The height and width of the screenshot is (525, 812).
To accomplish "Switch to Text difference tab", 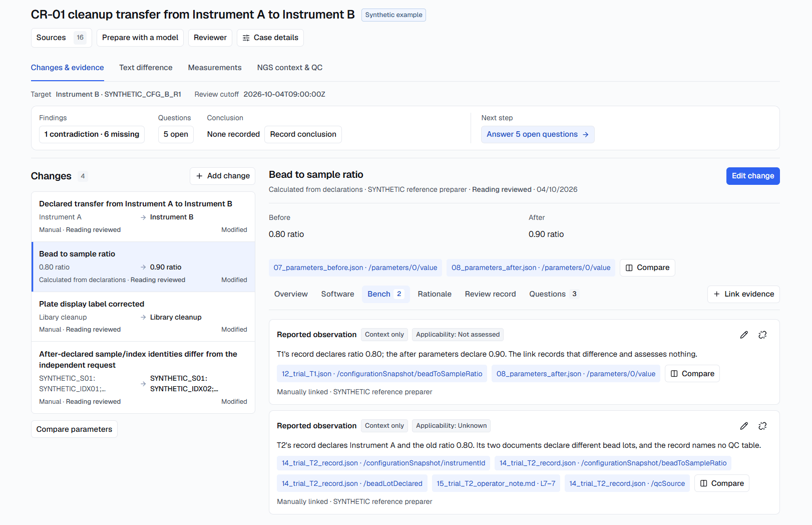I will coord(146,68).
